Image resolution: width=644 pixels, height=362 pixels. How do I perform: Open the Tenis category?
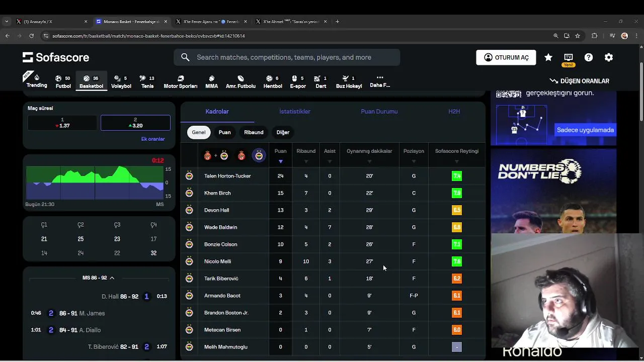coord(147,81)
